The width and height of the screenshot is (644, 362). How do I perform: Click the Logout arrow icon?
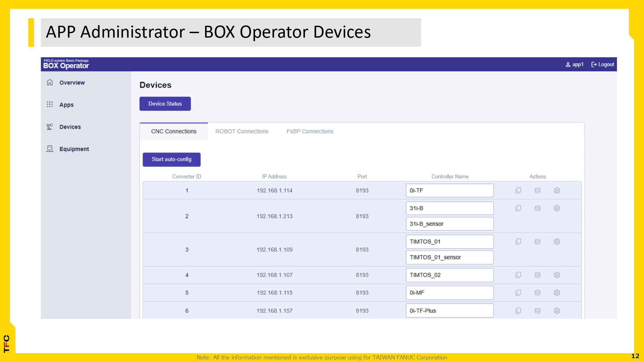pos(594,65)
